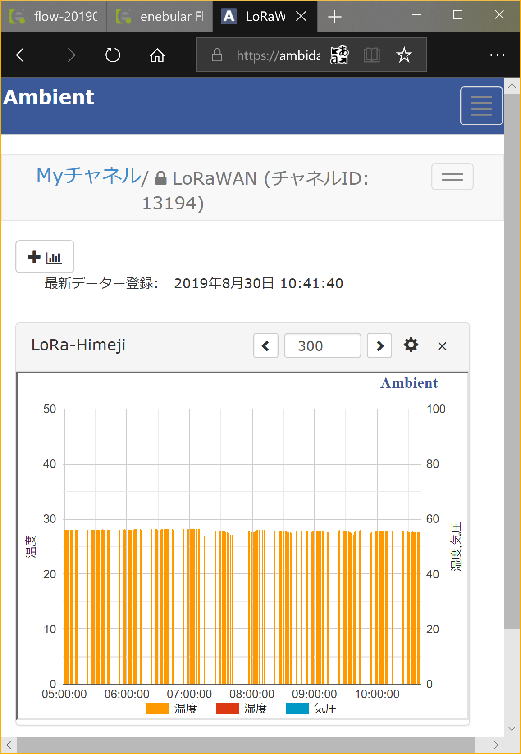Expand the blue header hamburger menu
The image size is (521, 754).
click(x=481, y=106)
